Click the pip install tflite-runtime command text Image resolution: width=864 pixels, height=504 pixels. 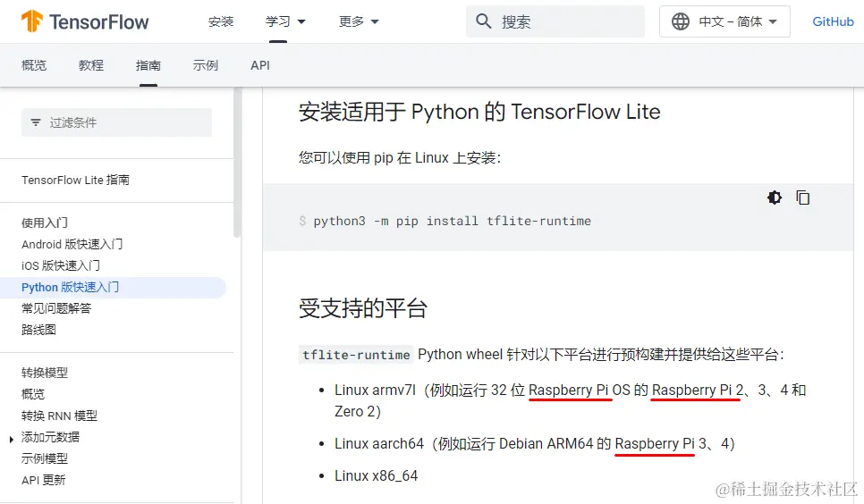point(452,221)
